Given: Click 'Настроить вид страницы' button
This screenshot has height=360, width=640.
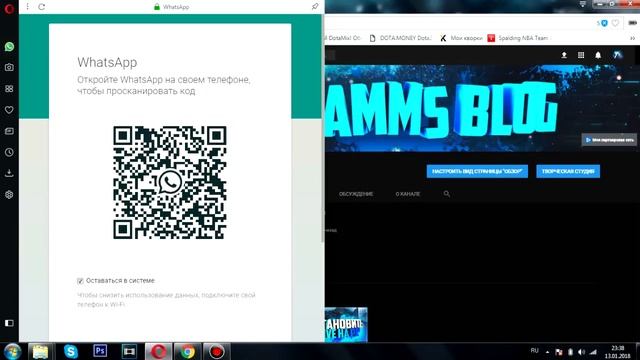Looking at the screenshot, I should [x=477, y=171].
